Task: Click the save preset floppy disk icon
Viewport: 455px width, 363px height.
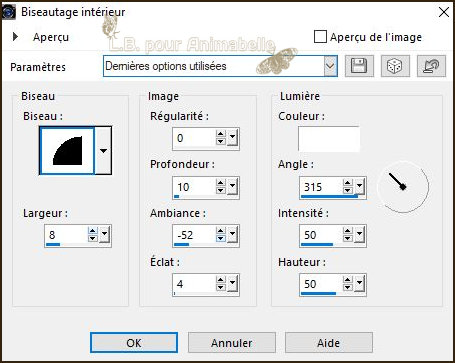Action: (359, 66)
